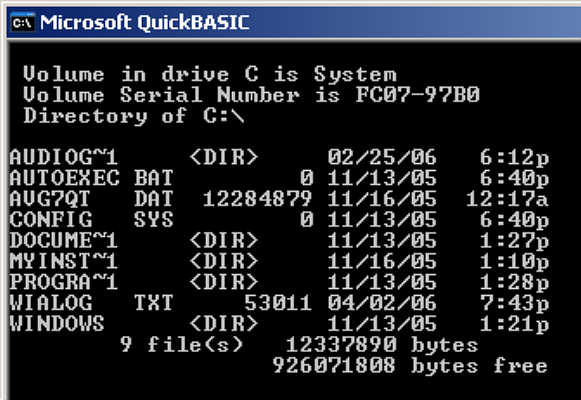This screenshot has height=400, width=581.
Task: Click total '12337890 bytes' text
Action: point(382,344)
